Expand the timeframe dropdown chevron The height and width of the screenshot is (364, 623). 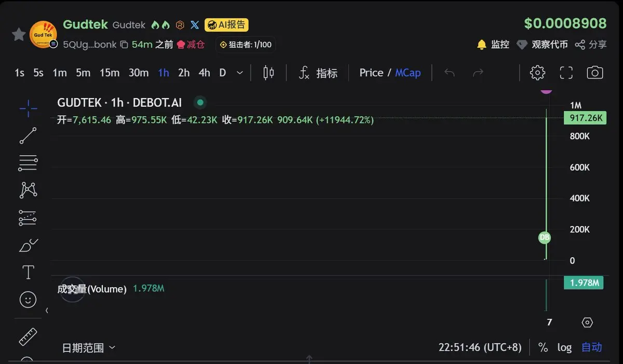240,73
